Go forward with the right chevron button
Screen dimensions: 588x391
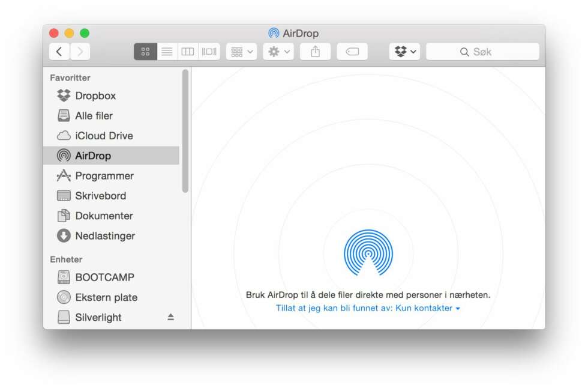[80, 52]
